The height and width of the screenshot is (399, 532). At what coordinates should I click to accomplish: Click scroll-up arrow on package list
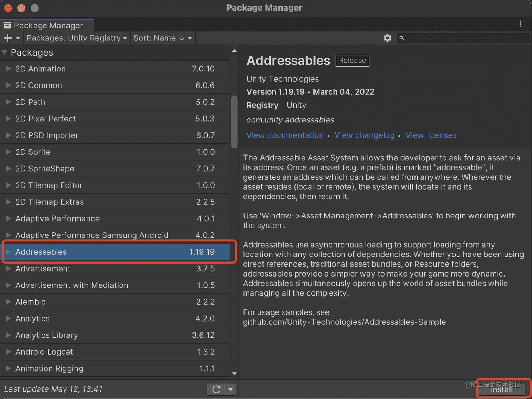tap(234, 51)
